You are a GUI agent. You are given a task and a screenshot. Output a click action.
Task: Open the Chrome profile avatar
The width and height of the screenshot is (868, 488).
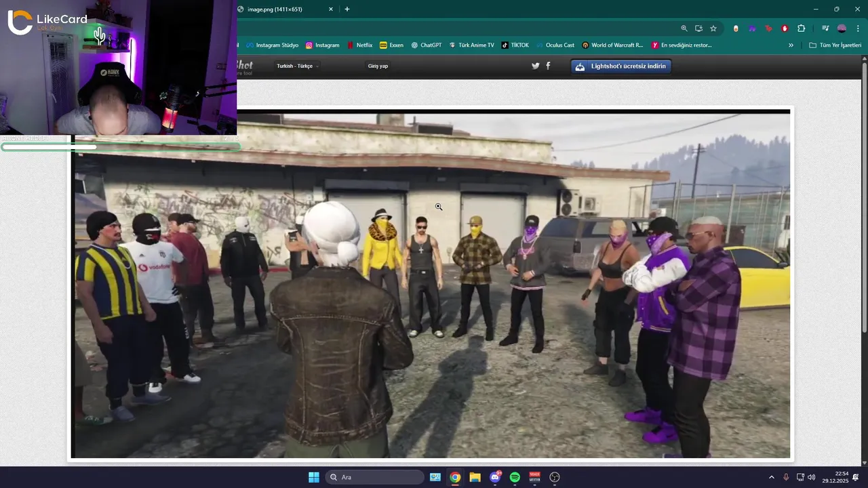(x=842, y=28)
